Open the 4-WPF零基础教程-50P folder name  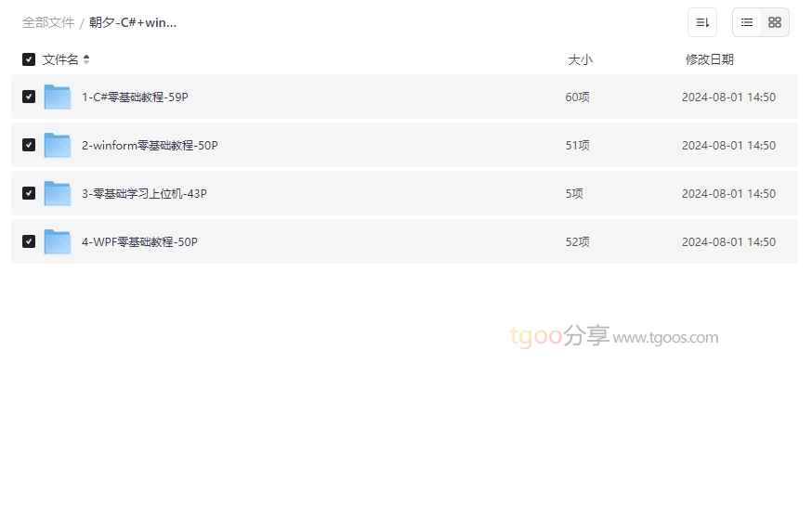coord(139,242)
